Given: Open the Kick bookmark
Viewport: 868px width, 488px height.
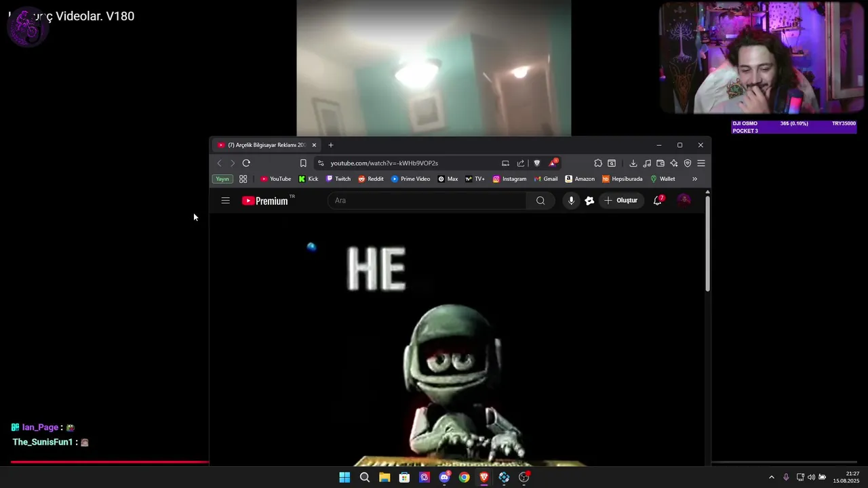Looking at the screenshot, I should coord(309,179).
